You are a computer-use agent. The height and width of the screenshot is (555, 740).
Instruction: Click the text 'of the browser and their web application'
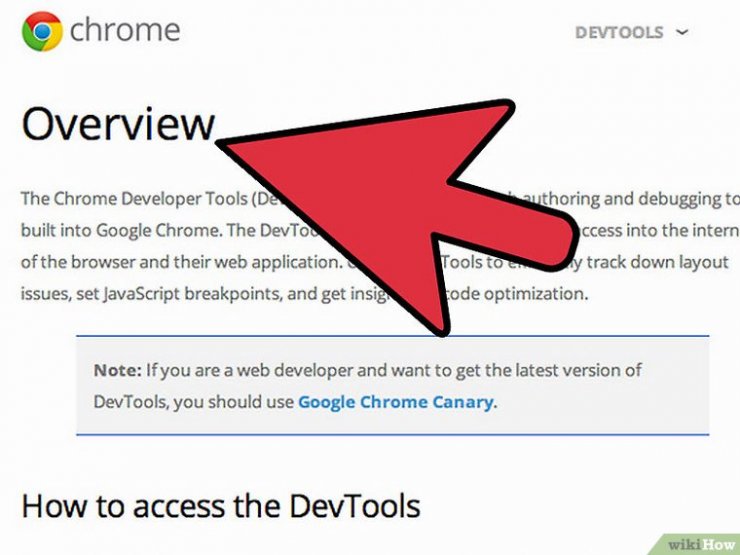coord(181,262)
